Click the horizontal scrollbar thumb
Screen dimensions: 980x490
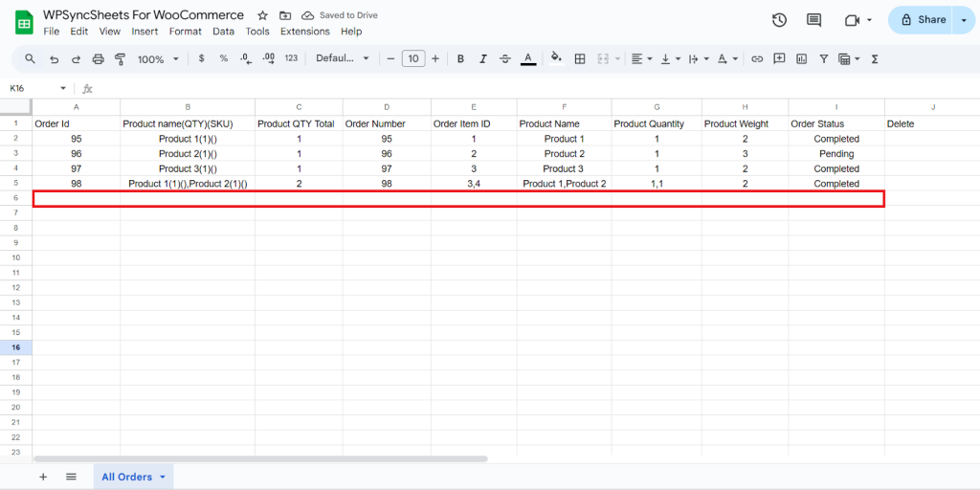coord(260,458)
